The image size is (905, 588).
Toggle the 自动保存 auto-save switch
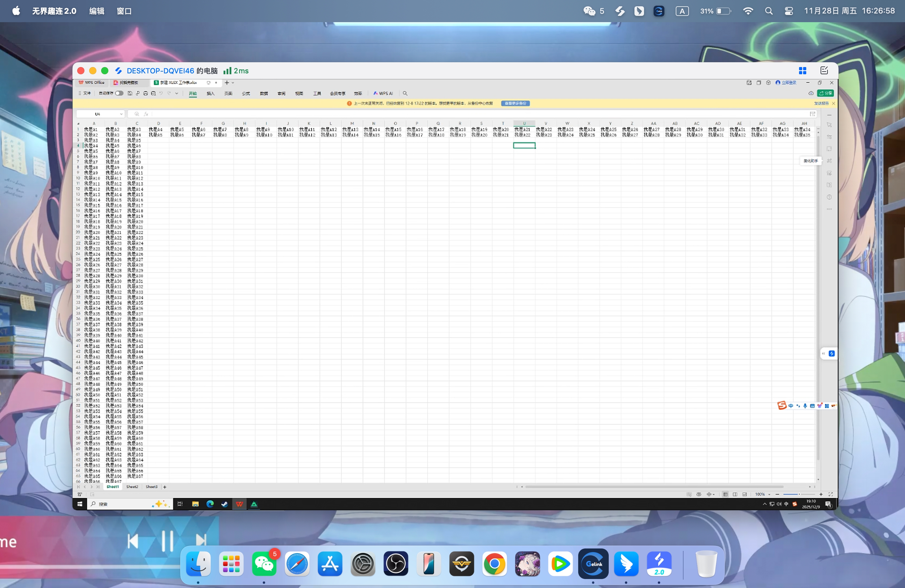pyautogui.click(x=119, y=93)
